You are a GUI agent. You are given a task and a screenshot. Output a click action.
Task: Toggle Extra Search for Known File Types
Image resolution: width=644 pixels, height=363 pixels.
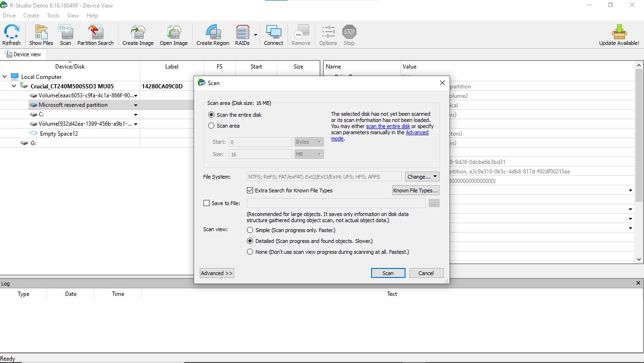250,190
